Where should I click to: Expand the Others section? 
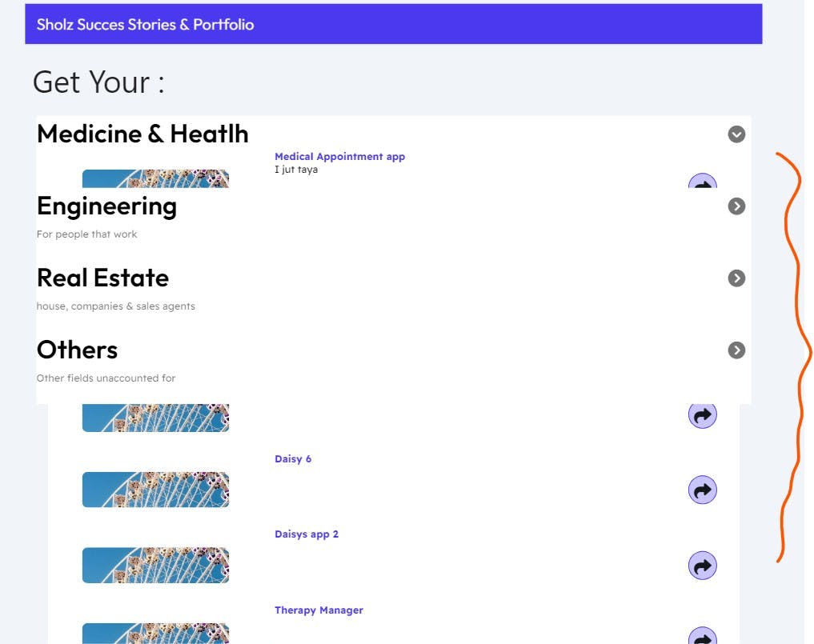point(736,350)
